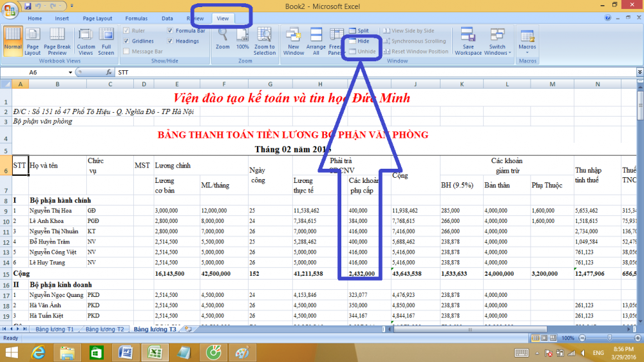Toggle the Ruler checkbox

[126, 30]
